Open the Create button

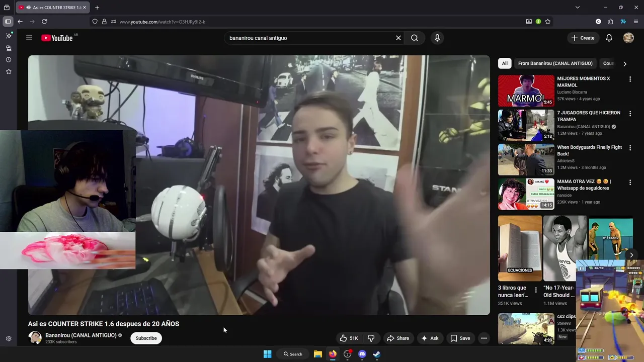coord(583,38)
